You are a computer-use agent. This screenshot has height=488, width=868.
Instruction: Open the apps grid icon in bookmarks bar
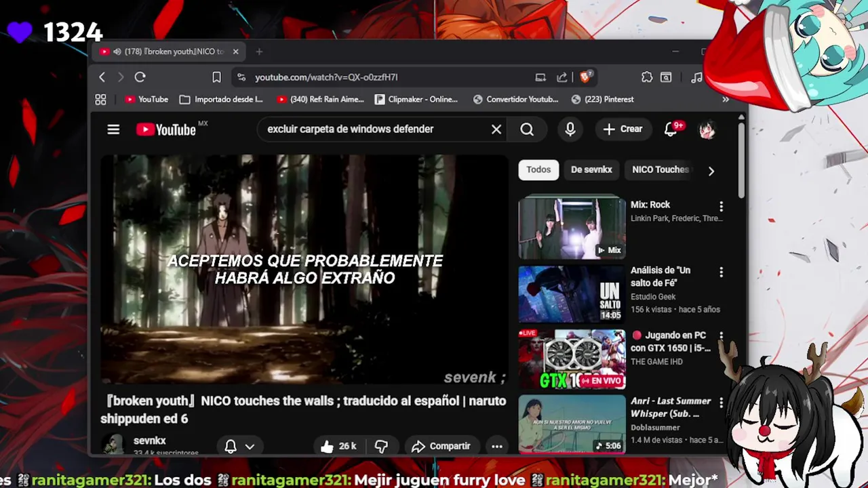coord(100,100)
